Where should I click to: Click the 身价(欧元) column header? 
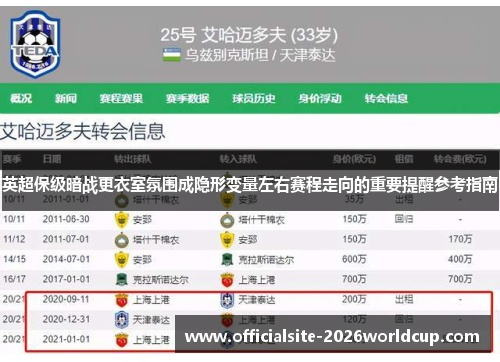(x=354, y=159)
